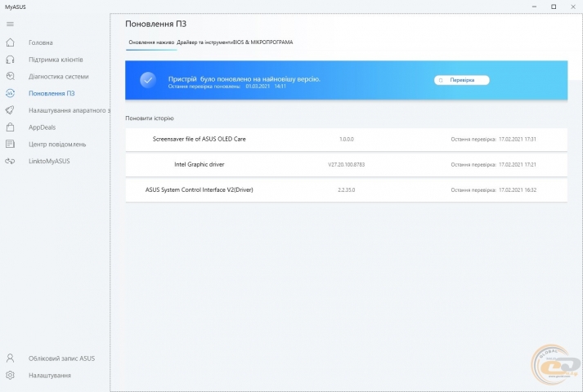Screen dimensions: 583x392
Task: Click the home icon beside Головна
Action: click(x=11, y=42)
